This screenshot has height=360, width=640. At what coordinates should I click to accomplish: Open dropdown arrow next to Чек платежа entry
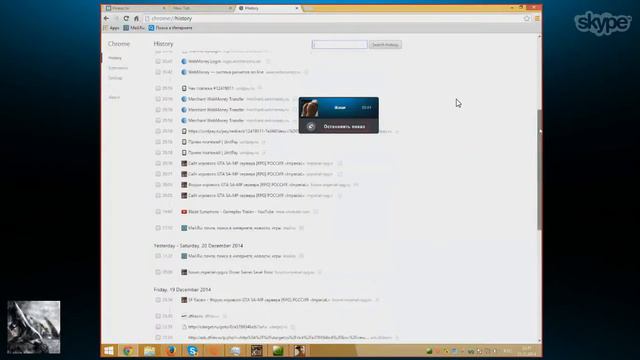coord(260,88)
